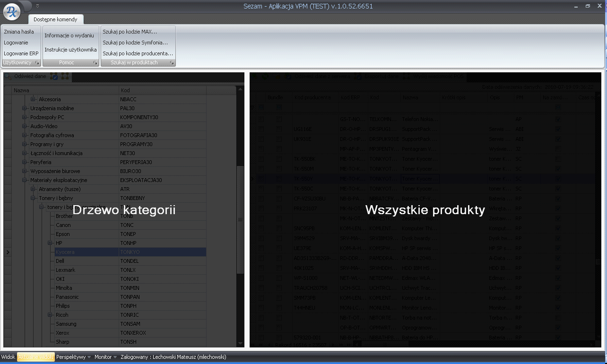Click Kod producenta column header
The width and height of the screenshot is (607, 364).
point(315,97)
